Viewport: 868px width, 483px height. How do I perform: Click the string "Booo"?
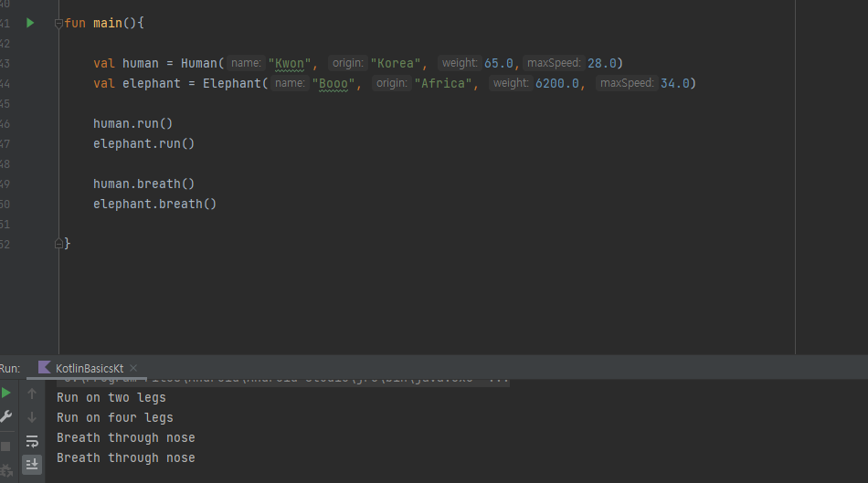[333, 83]
